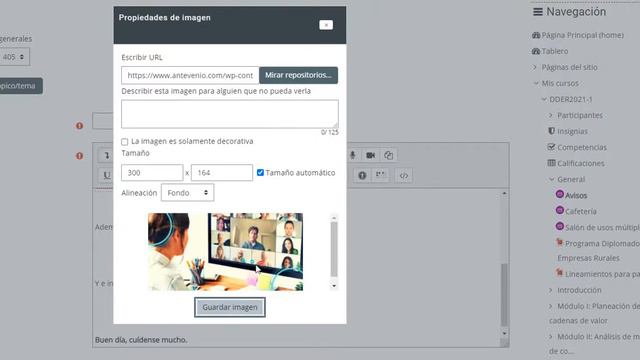This screenshot has height=360, width=640.
Task: Collapse General section
Action: (552, 179)
